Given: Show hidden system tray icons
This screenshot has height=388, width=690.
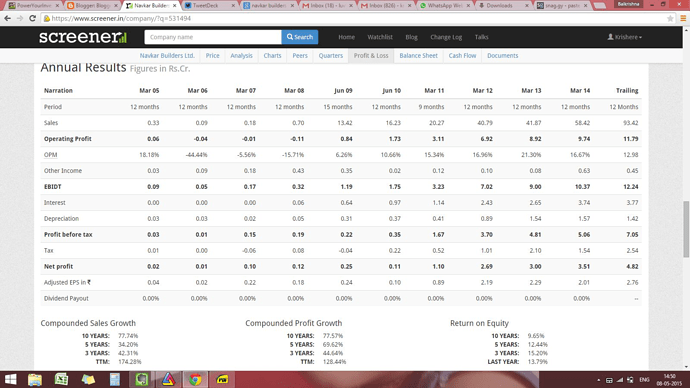Looking at the screenshot, I should 598,380.
